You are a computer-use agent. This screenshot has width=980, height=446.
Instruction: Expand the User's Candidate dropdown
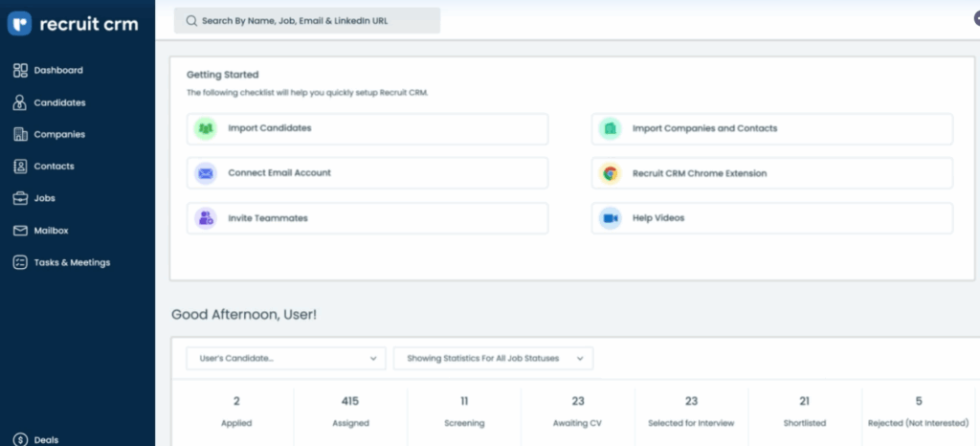click(x=286, y=359)
